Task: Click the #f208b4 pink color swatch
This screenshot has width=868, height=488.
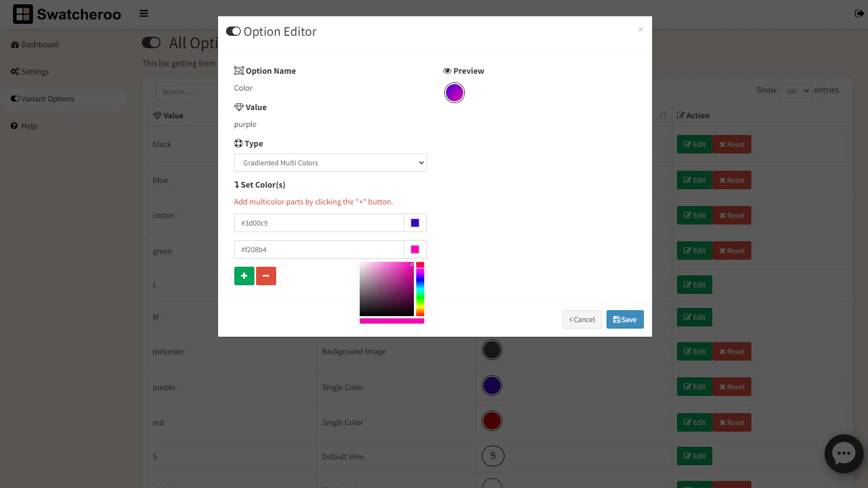Action: click(415, 249)
